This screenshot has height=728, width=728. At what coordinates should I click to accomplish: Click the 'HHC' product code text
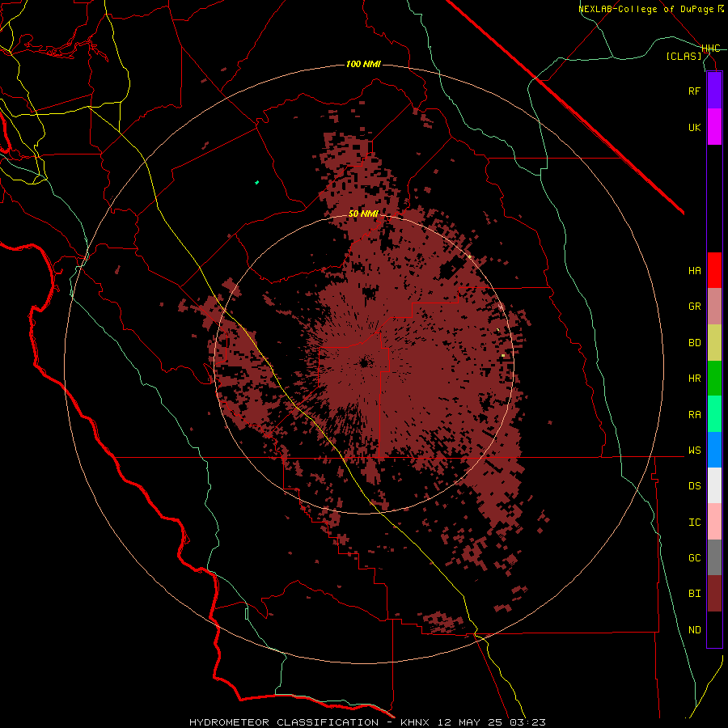(710, 49)
